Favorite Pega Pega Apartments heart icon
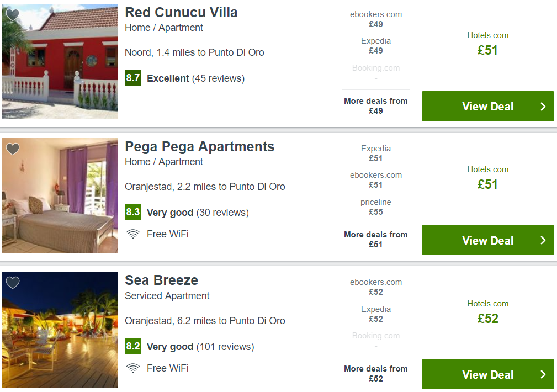This screenshot has width=557, height=392. click(x=13, y=149)
